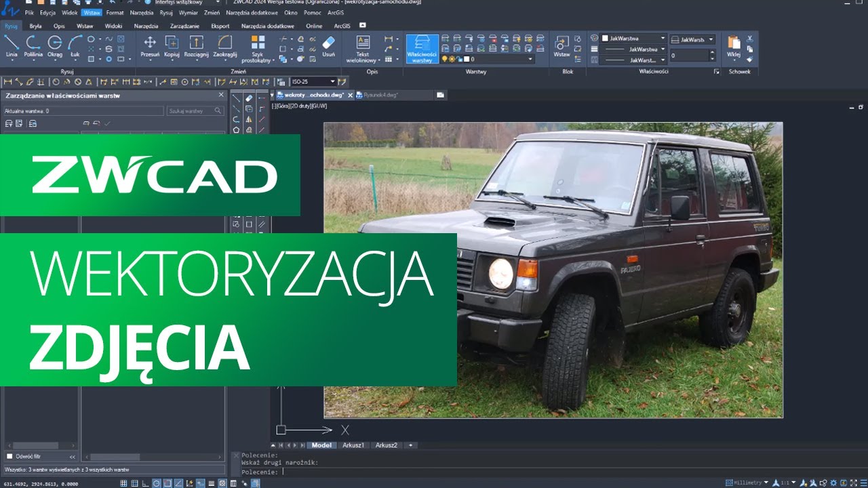This screenshot has height=488, width=868.
Task: Switch to the Arkusz1 layout tab
Action: click(x=353, y=445)
